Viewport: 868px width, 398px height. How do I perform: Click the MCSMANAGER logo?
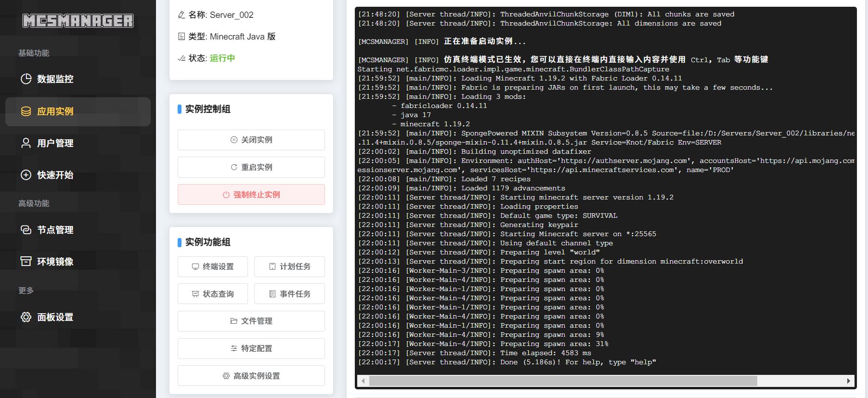78,21
